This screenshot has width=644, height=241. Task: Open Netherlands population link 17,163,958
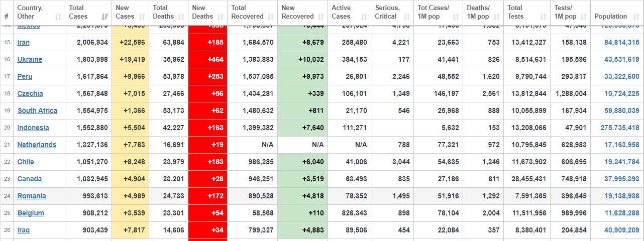(x=622, y=145)
